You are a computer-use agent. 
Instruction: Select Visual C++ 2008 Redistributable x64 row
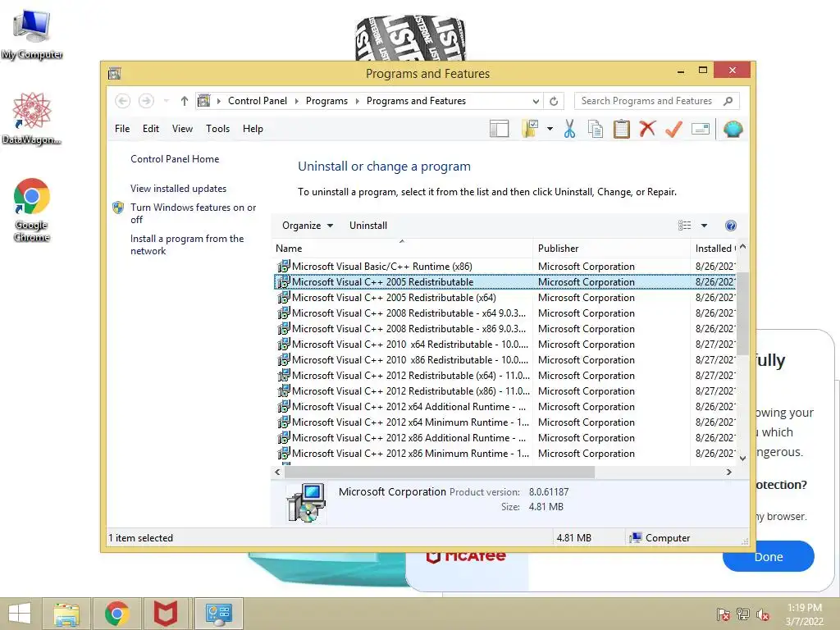tap(504, 313)
